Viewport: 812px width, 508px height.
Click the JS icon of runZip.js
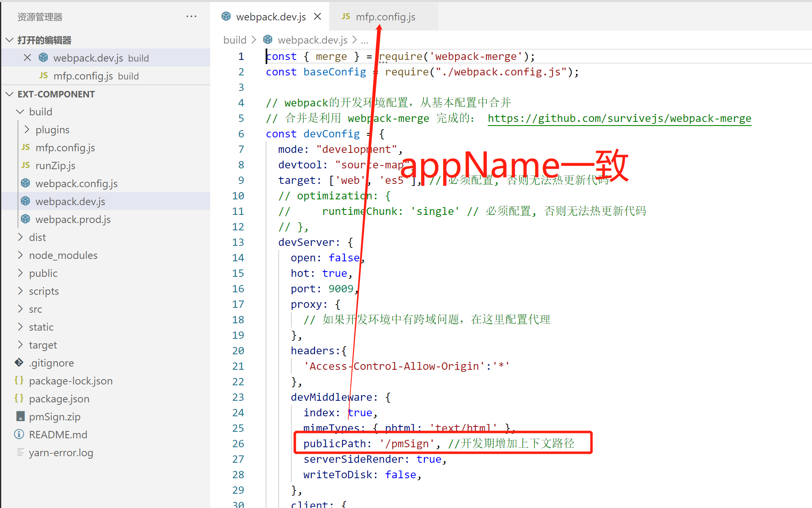click(x=26, y=166)
